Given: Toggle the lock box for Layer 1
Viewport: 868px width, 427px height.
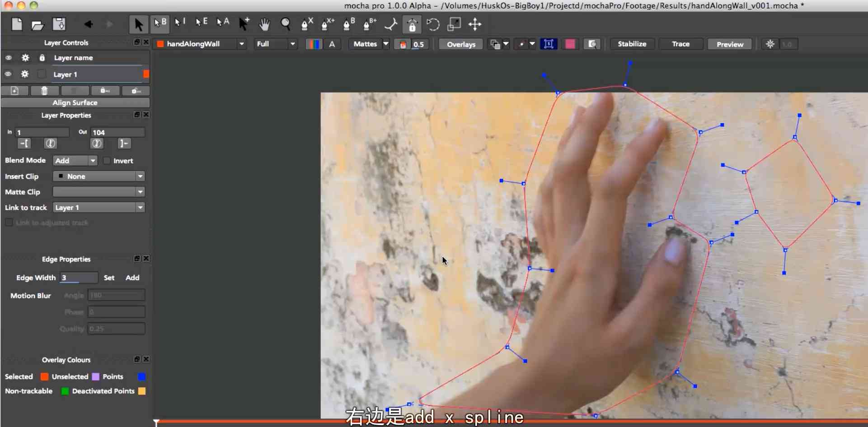Looking at the screenshot, I should pos(42,74).
